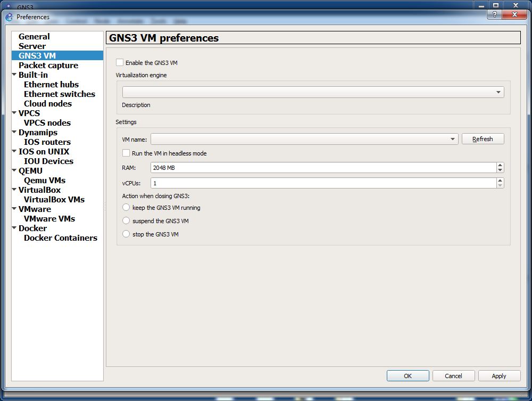Viewport: 532px width, 401px height.
Task: Minimize the GNS3 main window
Action: point(481,5)
